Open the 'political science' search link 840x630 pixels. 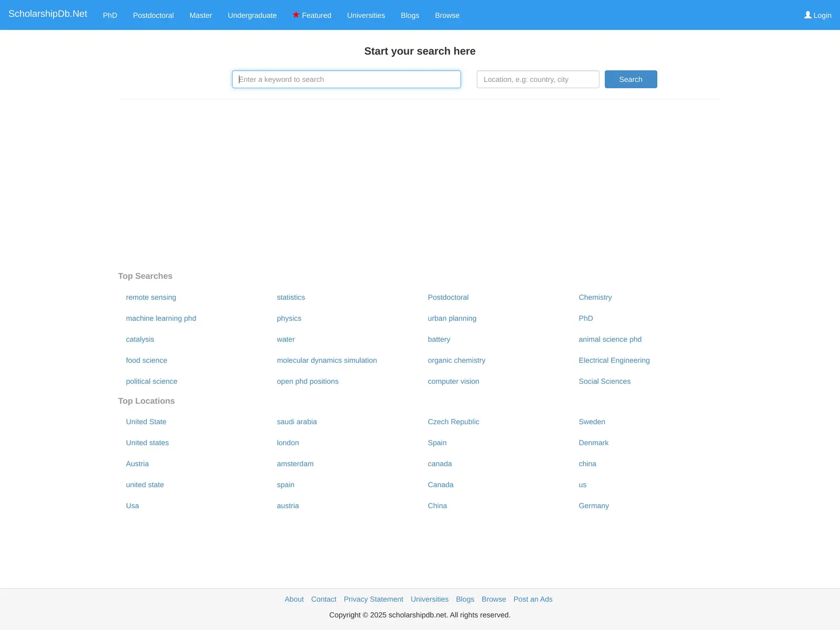click(152, 381)
